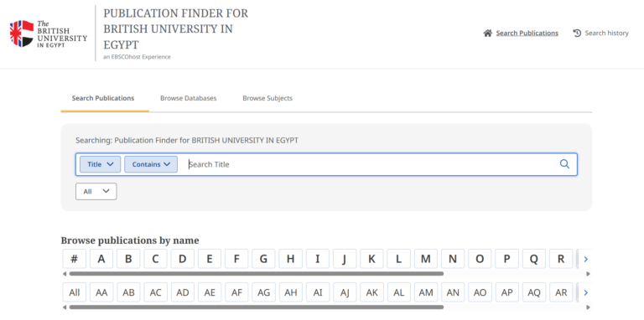The width and height of the screenshot is (644, 320).
Task: Filter publications by AQ prefix
Action: click(x=534, y=292)
